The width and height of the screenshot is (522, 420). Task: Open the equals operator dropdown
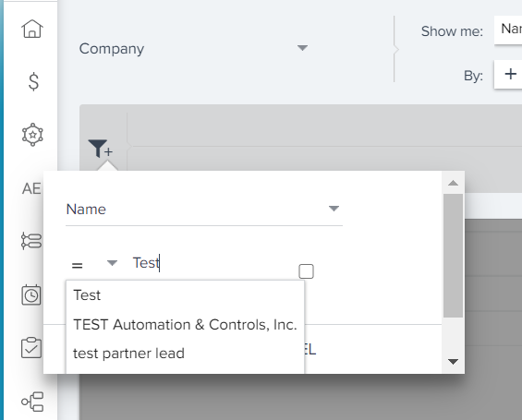(x=94, y=264)
